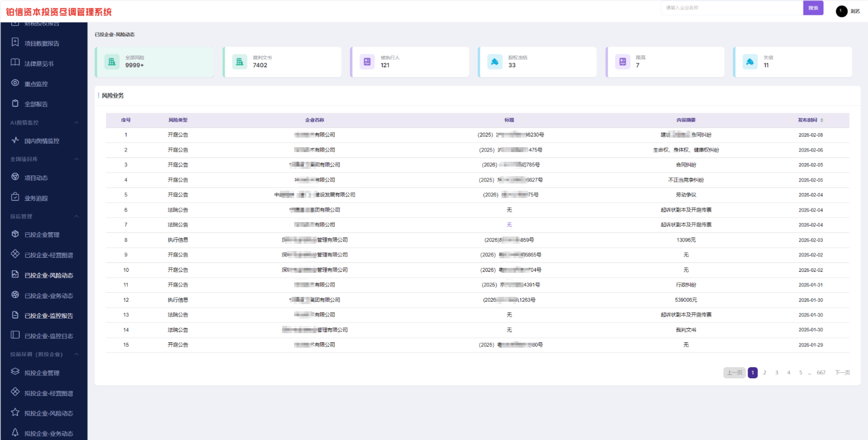Click the 重点监控 eye icon in sidebar
The image size is (868, 440).
point(15,83)
